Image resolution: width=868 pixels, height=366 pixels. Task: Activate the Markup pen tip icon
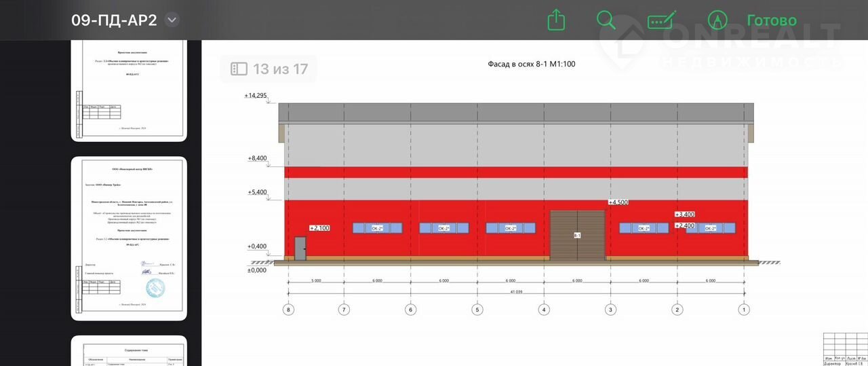pyautogui.click(x=717, y=20)
